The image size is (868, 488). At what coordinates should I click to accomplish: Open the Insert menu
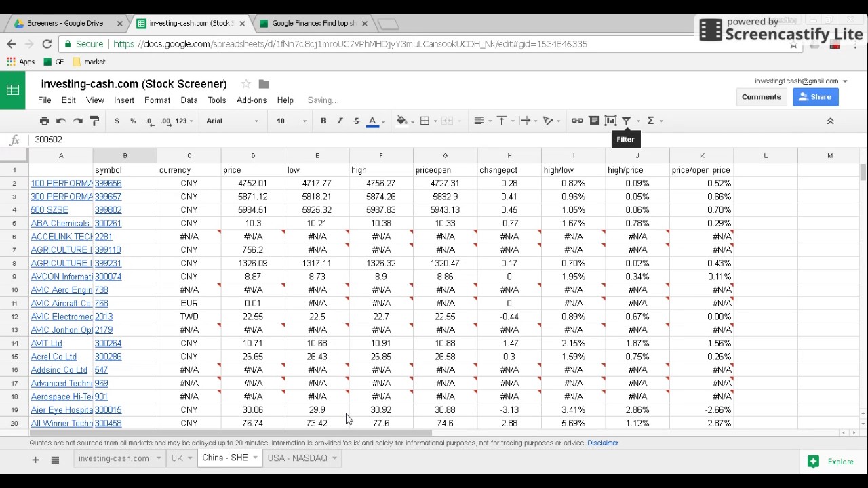pyautogui.click(x=124, y=100)
